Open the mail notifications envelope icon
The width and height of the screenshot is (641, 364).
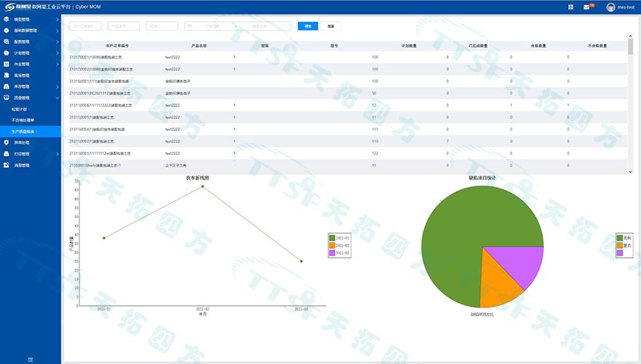587,7
